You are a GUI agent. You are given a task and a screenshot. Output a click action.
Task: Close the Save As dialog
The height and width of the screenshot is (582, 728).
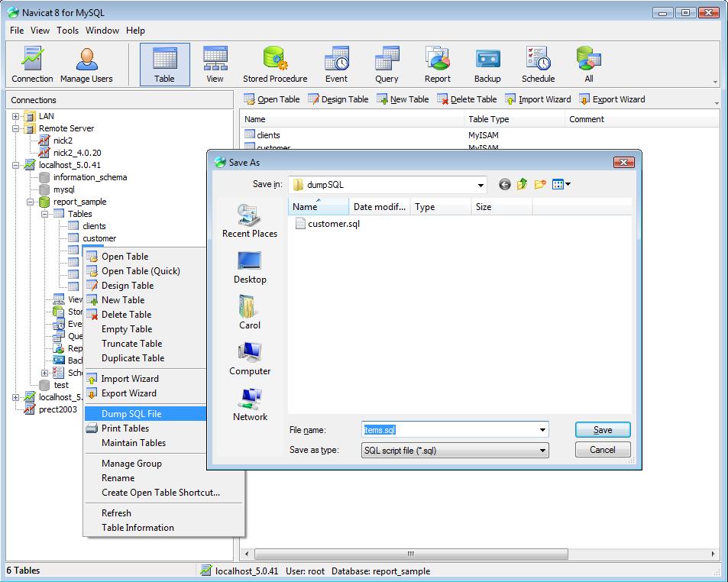pos(623,162)
